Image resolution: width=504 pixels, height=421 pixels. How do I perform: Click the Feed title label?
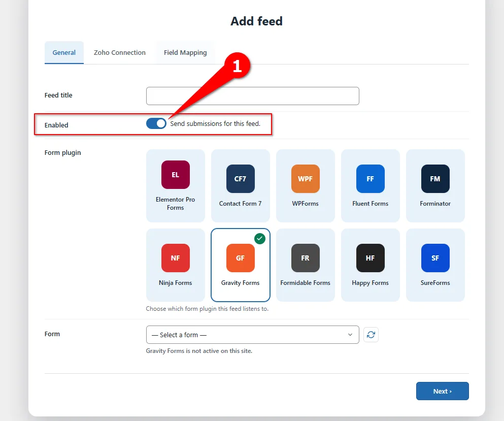(58, 95)
